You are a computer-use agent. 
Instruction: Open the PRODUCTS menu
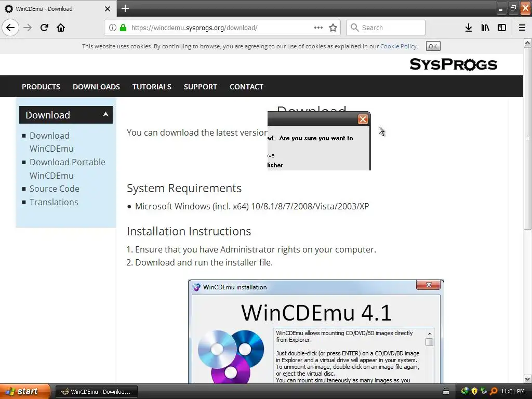click(41, 87)
